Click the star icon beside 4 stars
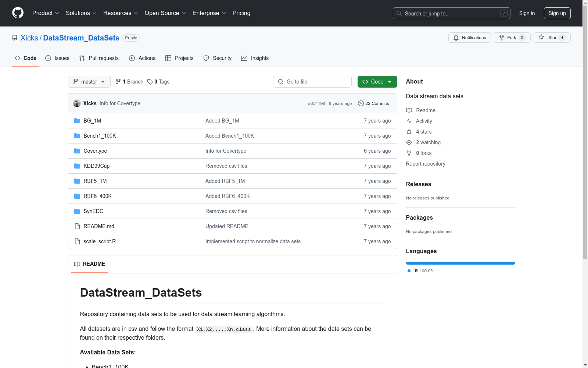The height and width of the screenshot is (368, 588). pyautogui.click(x=409, y=132)
